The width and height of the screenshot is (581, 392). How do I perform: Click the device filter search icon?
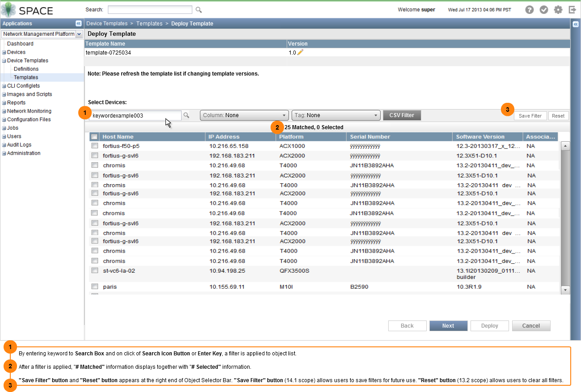tap(187, 115)
